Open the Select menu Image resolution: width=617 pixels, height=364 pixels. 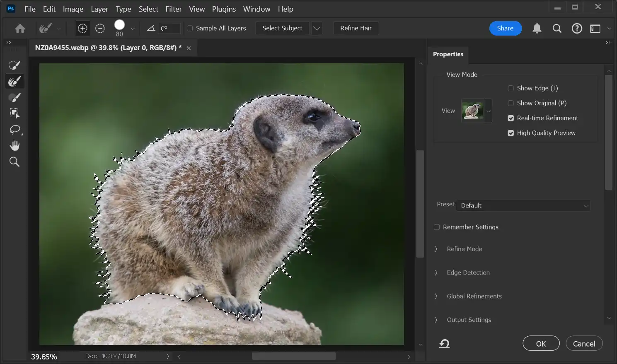click(x=148, y=9)
